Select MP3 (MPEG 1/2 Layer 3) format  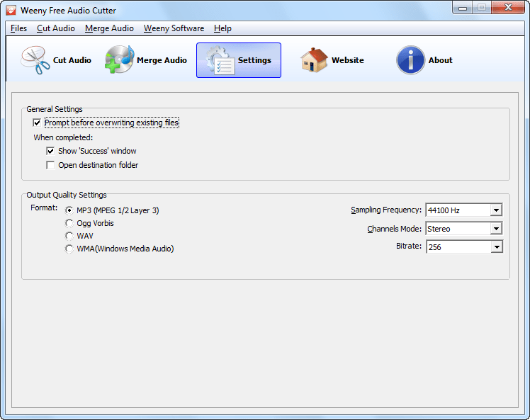(x=69, y=210)
